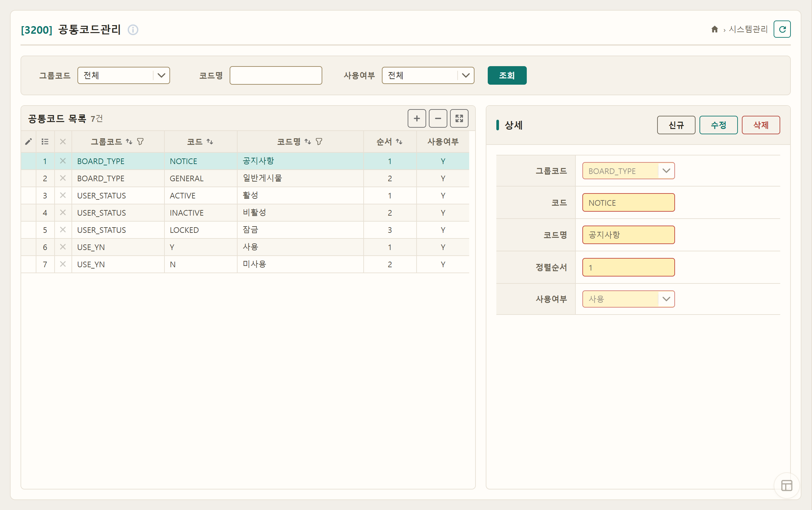Open the detail 사용여부 dropdown
This screenshot has height=510, width=812.
click(628, 299)
